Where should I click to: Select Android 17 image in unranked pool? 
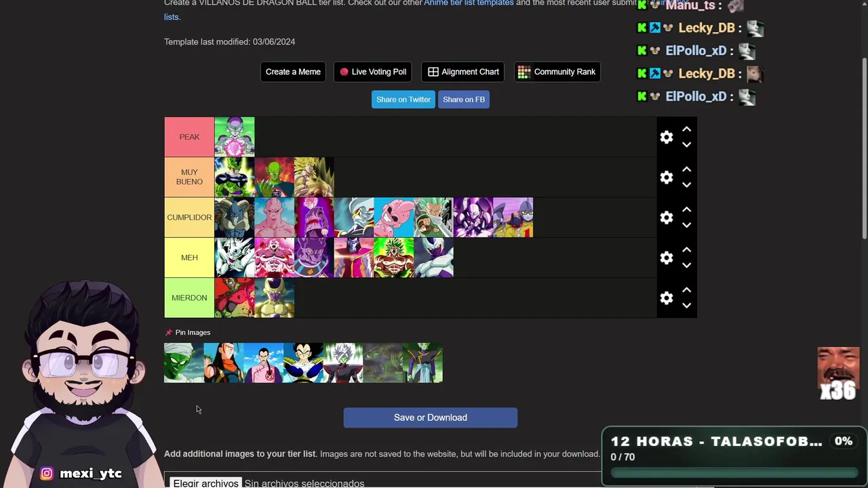click(x=224, y=363)
